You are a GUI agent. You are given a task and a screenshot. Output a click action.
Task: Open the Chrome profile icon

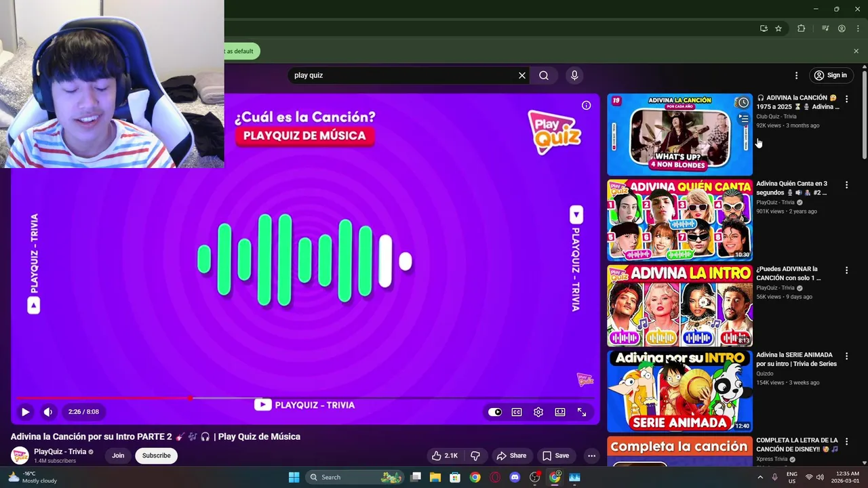coord(842,28)
